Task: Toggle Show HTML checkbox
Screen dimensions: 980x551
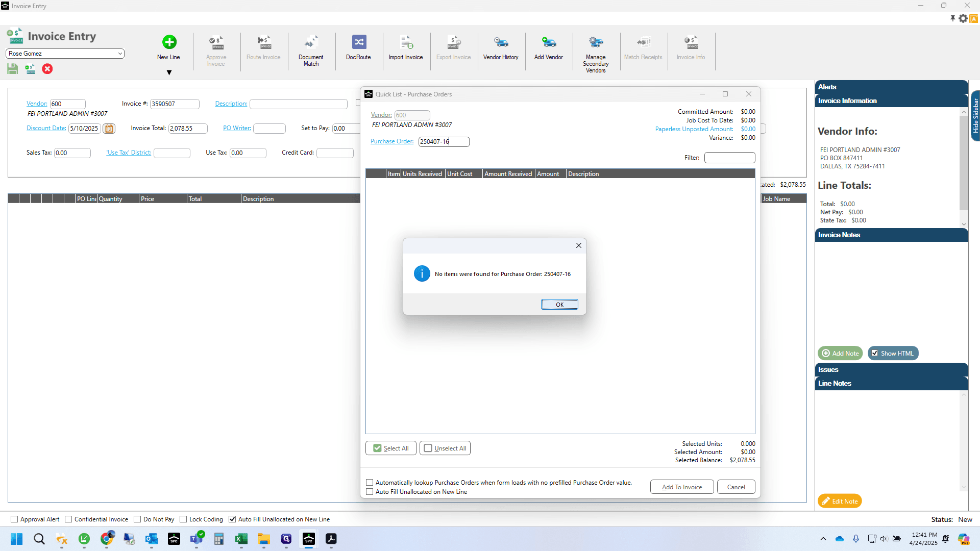Action: tap(875, 353)
